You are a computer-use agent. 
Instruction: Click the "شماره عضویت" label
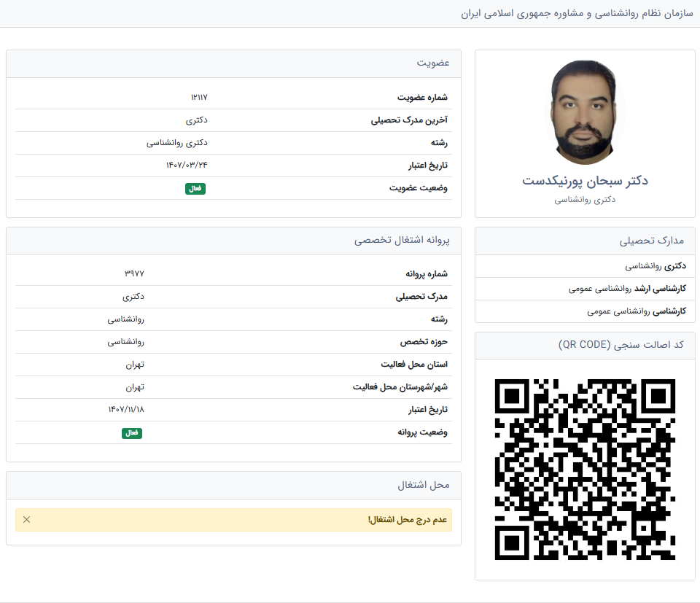pos(422,97)
